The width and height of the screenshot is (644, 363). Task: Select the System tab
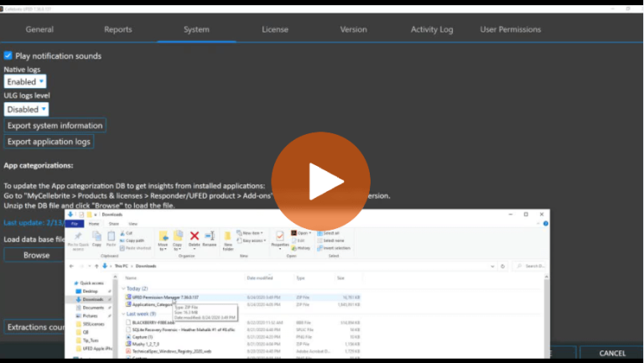(x=196, y=29)
